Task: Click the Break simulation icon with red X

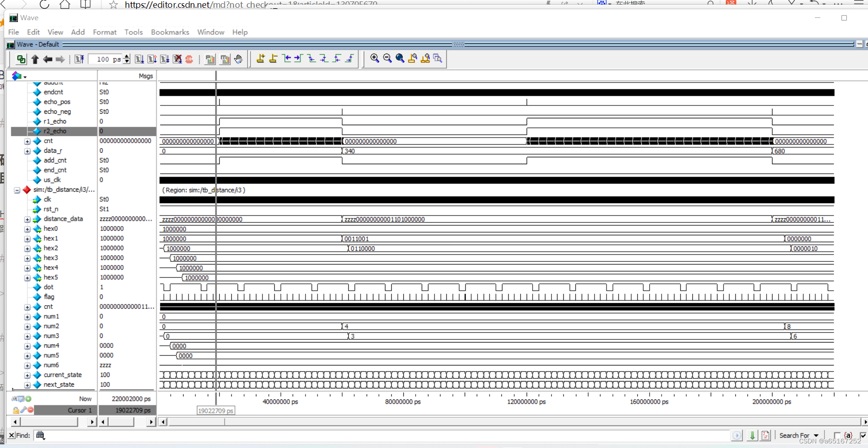Action: tap(178, 59)
